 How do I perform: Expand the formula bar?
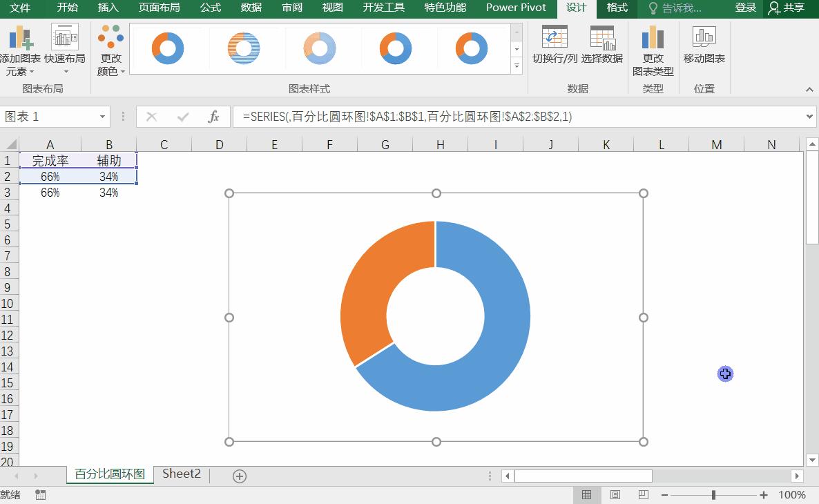point(810,117)
